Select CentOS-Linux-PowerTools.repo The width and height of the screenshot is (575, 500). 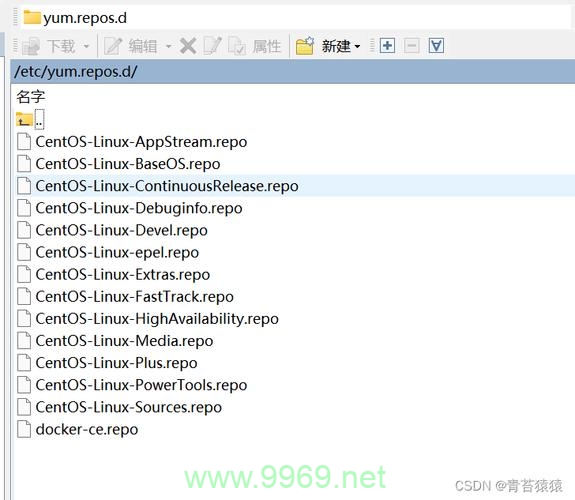141,385
